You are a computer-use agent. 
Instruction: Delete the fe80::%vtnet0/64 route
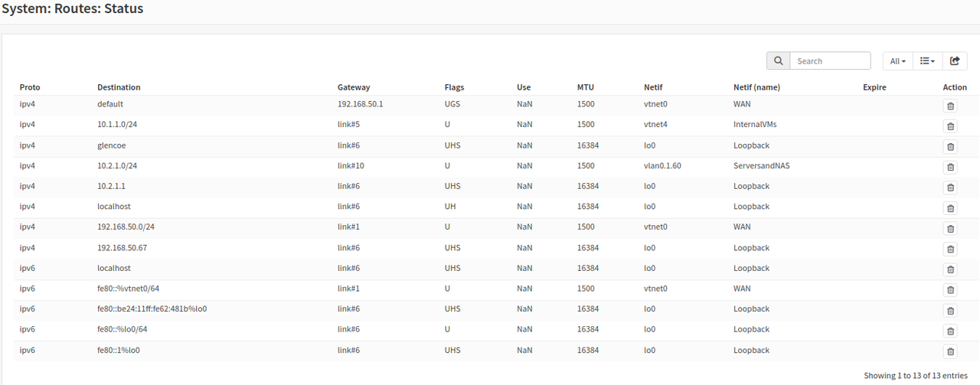pyautogui.click(x=950, y=290)
